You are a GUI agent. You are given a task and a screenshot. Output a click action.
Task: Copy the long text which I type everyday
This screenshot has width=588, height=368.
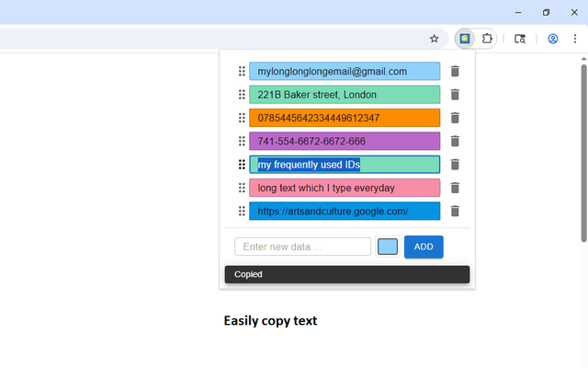(345, 188)
